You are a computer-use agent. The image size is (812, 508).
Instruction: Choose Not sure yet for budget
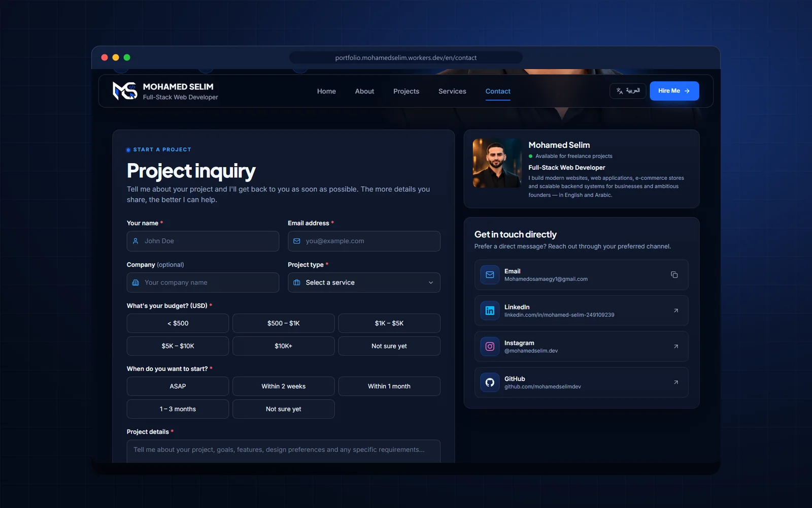click(x=389, y=346)
